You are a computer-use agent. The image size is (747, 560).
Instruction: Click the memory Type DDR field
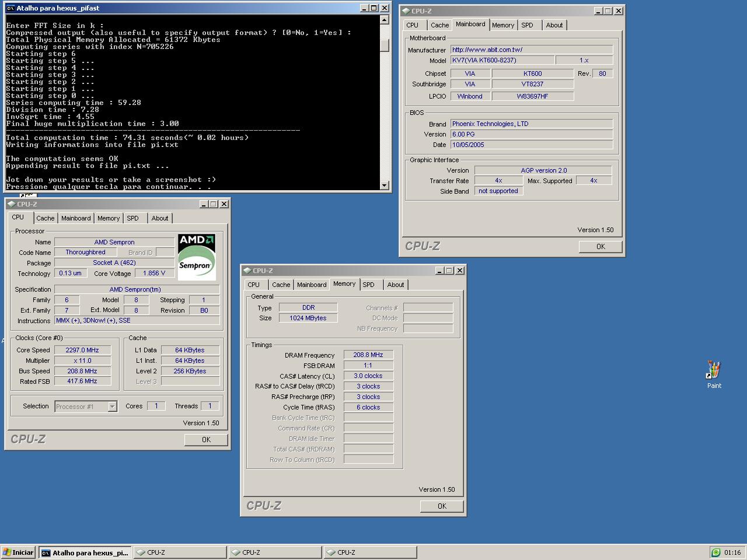point(308,308)
